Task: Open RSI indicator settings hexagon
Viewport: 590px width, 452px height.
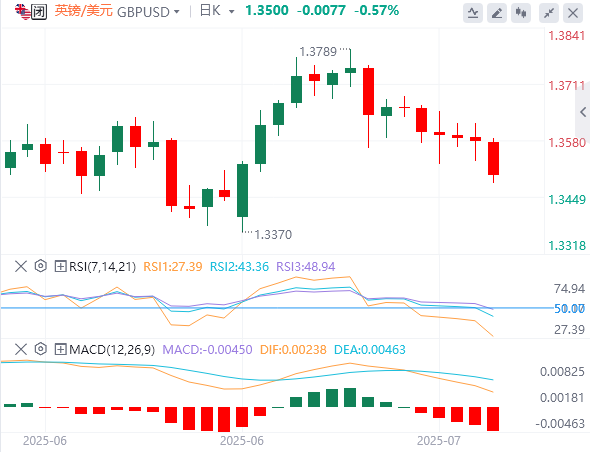Action: [40, 266]
